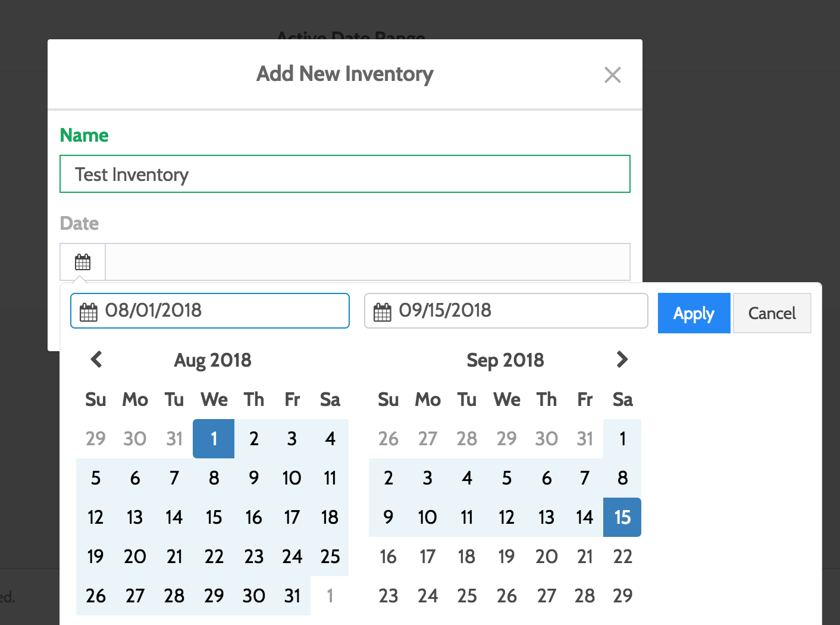Select September 20 in the right calendar

[546, 557]
